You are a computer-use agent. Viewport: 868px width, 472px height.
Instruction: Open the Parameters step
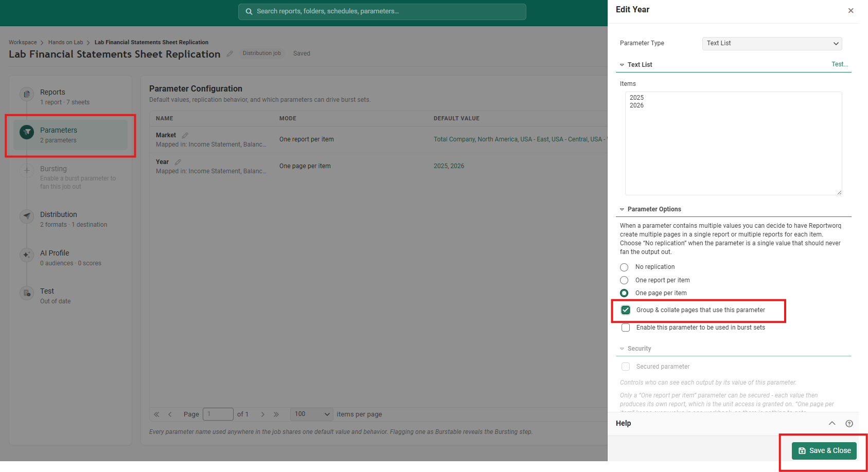pos(70,135)
